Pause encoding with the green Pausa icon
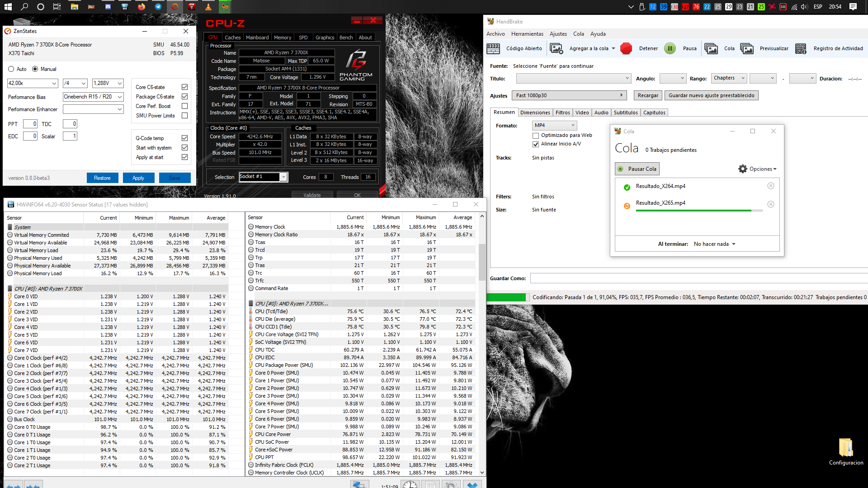The image size is (868, 488). point(670,48)
